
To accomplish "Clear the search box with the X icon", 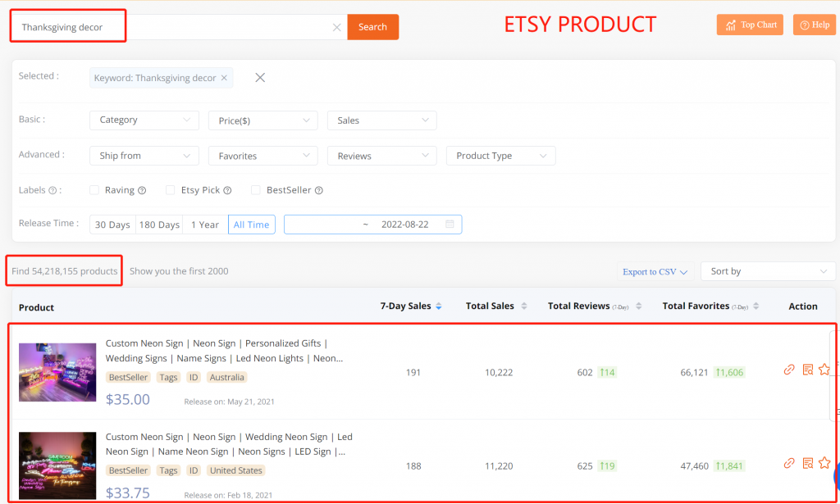I will tap(336, 27).
